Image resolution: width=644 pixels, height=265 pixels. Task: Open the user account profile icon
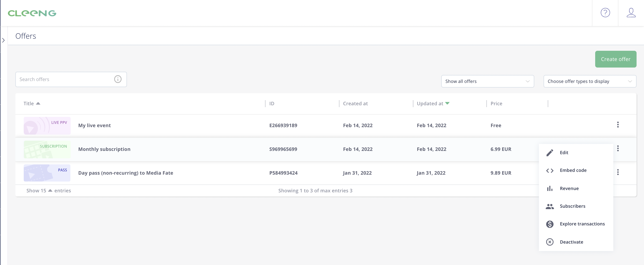pos(631,13)
